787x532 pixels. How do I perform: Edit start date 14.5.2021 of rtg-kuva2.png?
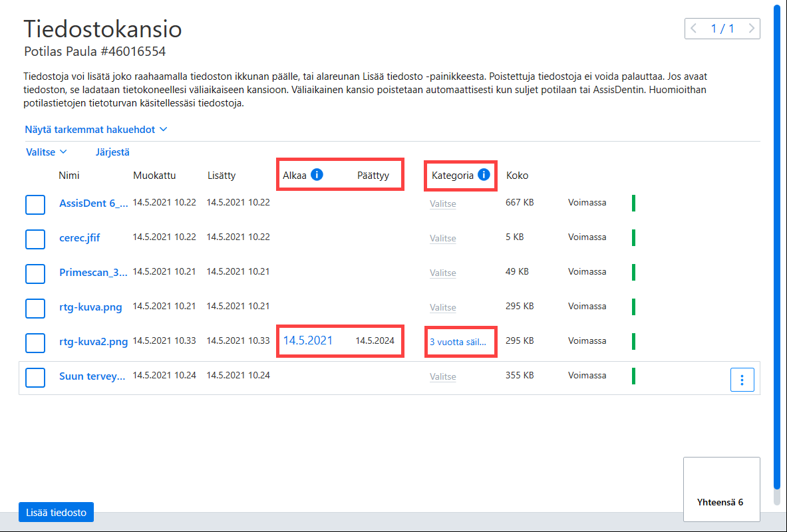[x=307, y=340]
